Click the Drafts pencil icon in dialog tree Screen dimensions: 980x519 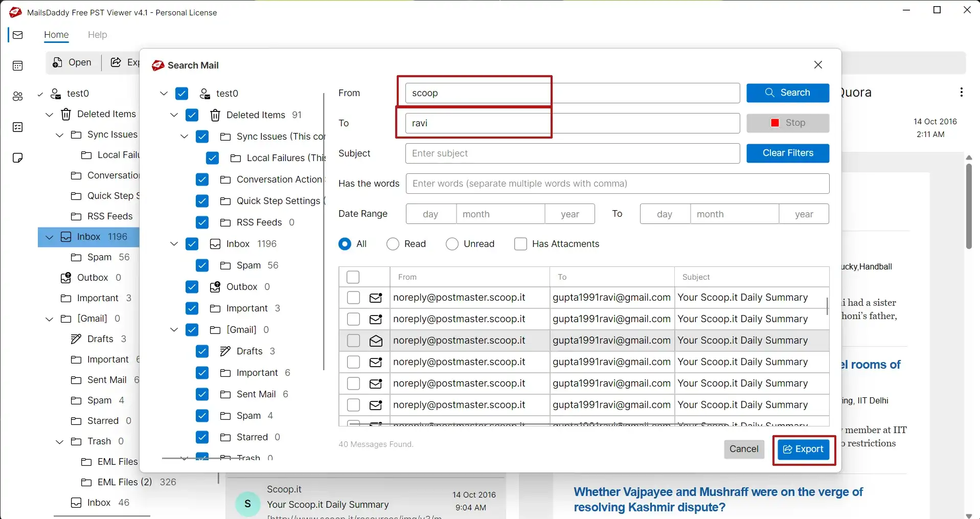point(225,351)
